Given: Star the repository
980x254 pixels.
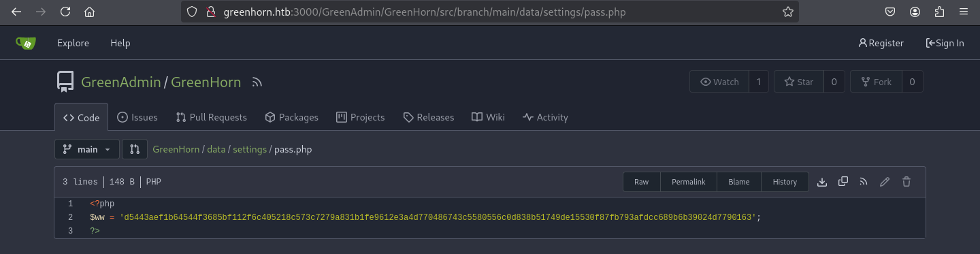Looking at the screenshot, I should tap(798, 82).
